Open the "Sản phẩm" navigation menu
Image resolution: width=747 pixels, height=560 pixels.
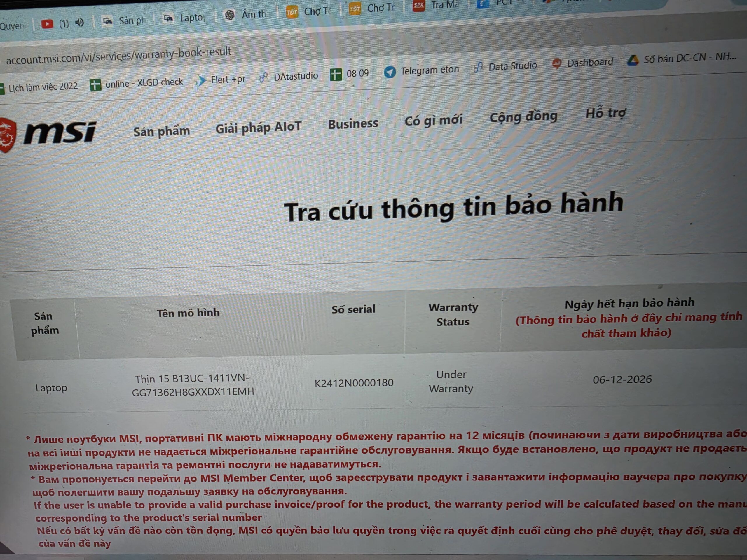coord(162,131)
